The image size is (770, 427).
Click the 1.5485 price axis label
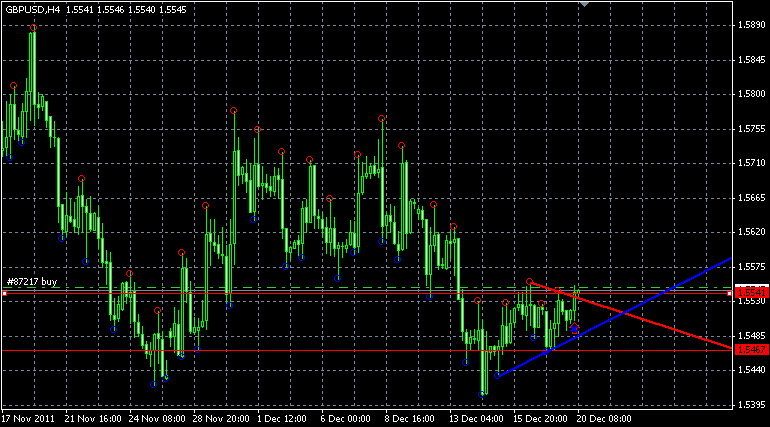coord(751,336)
